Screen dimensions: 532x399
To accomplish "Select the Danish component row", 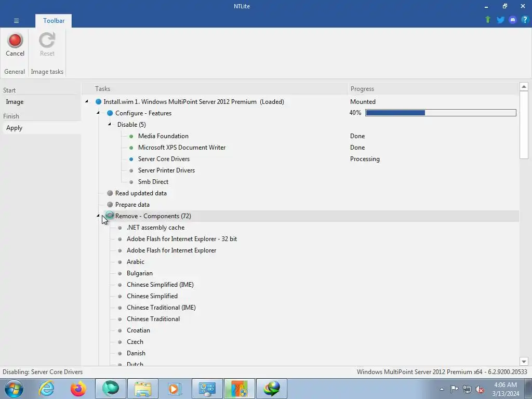I will click(x=136, y=353).
